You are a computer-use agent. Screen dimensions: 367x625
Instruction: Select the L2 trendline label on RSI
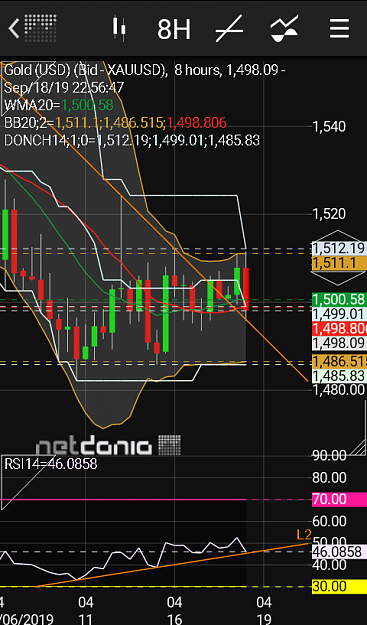coord(303,534)
